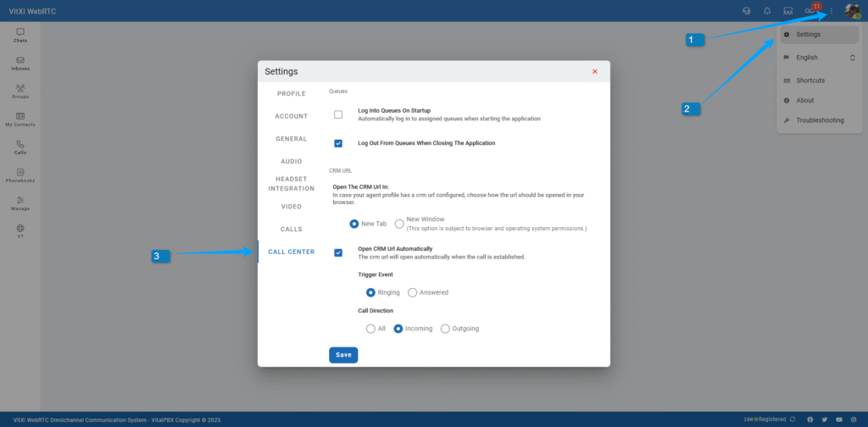The image size is (868, 427).
Task: Click the three-dot more options icon
Action: pos(832,11)
